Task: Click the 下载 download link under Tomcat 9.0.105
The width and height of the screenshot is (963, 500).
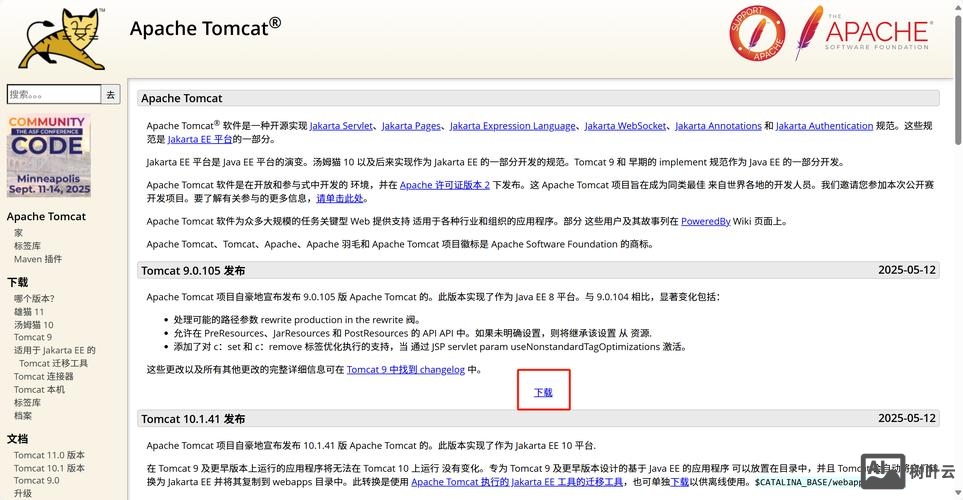Action: click(x=543, y=392)
